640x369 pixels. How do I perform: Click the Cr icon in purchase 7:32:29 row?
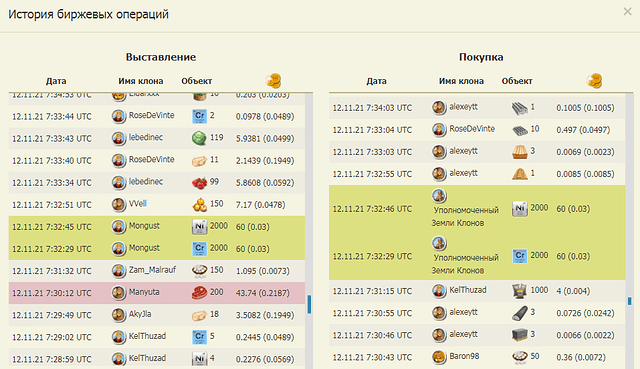[x=520, y=256]
